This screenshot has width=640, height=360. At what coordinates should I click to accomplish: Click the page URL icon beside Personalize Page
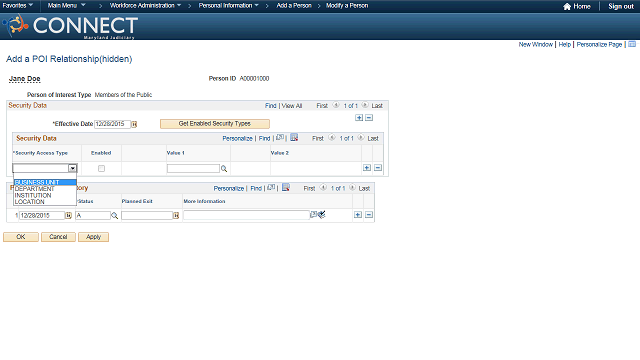click(x=632, y=44)
